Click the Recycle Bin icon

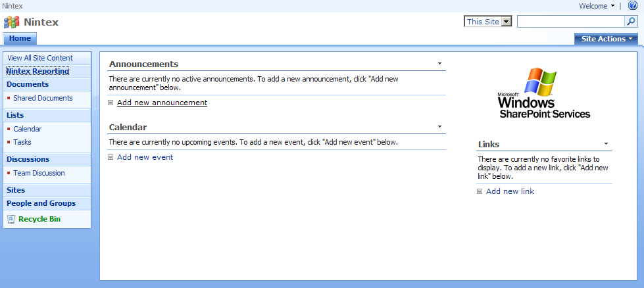(11, 219)
